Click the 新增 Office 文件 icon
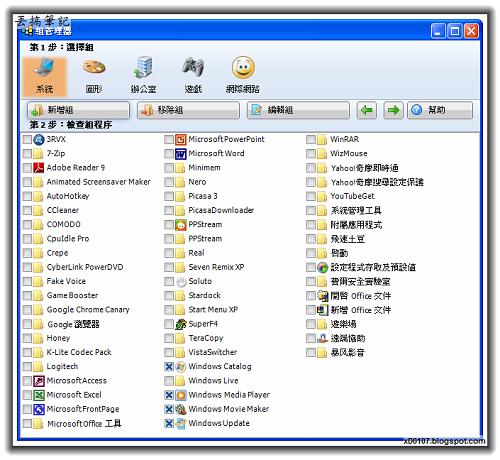 [x=322, y=310]
